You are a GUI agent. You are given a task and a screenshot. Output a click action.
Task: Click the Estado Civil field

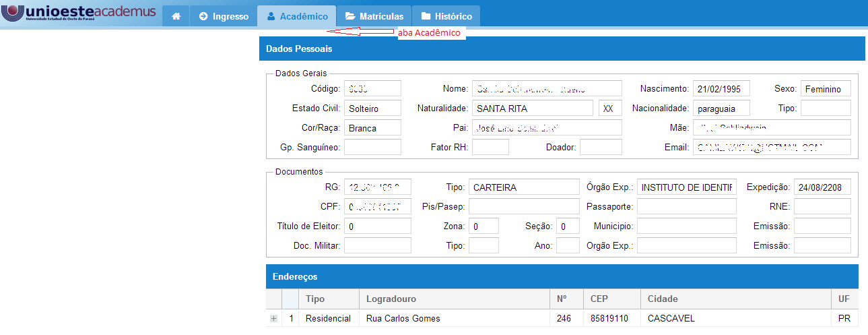pos(372,109)
